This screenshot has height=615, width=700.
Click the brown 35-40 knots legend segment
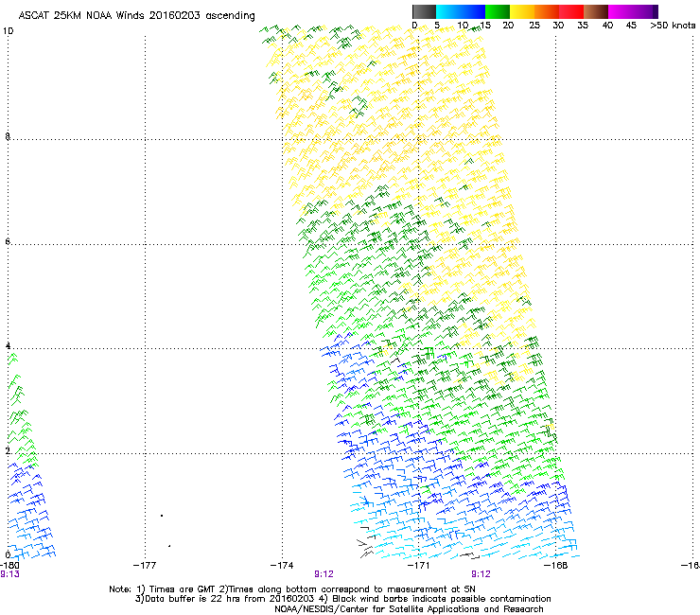pyautogui.click(x=596, y=11)
